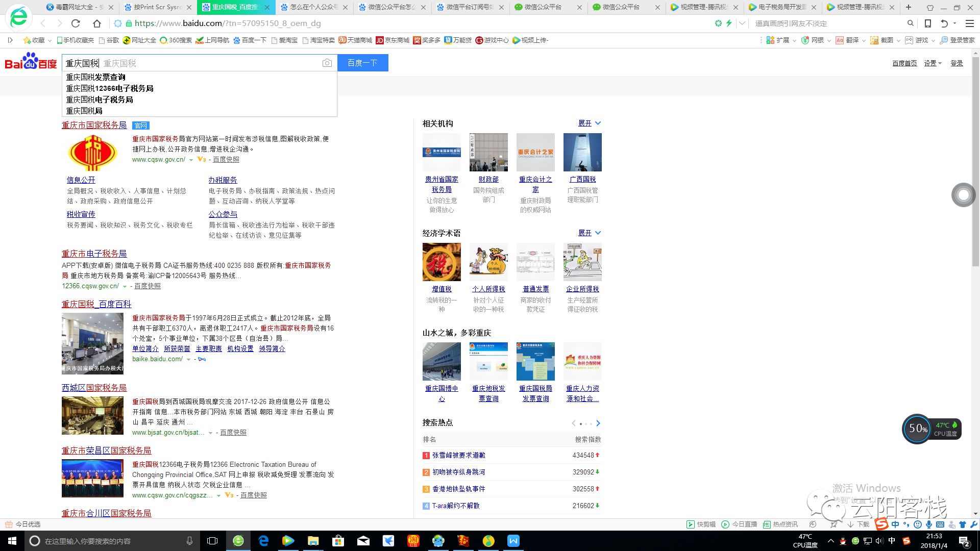Switch to 微信公众平台 tab
Viewport: 980px width, 551px height.
[x=543, y=7]
